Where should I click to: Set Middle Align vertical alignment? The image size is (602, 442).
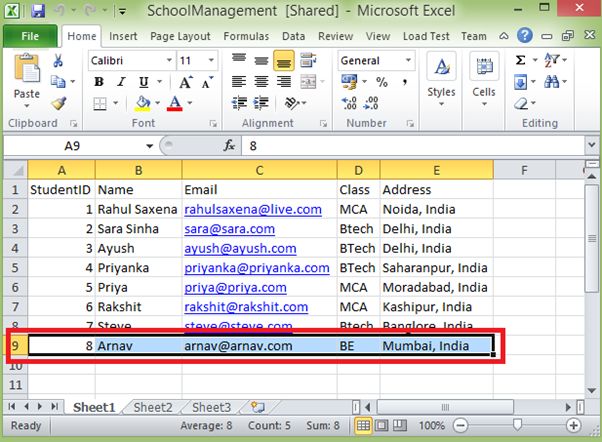click(x=261, y=60)
